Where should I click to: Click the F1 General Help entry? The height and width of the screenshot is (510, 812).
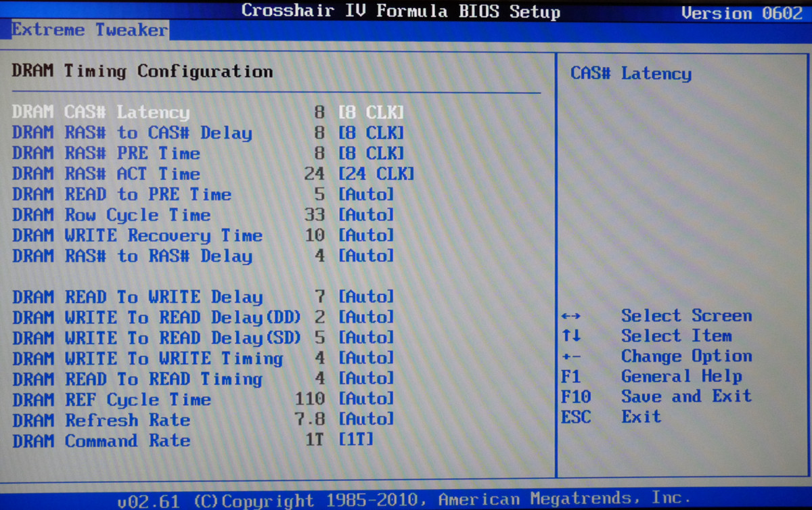click(652, 377)
